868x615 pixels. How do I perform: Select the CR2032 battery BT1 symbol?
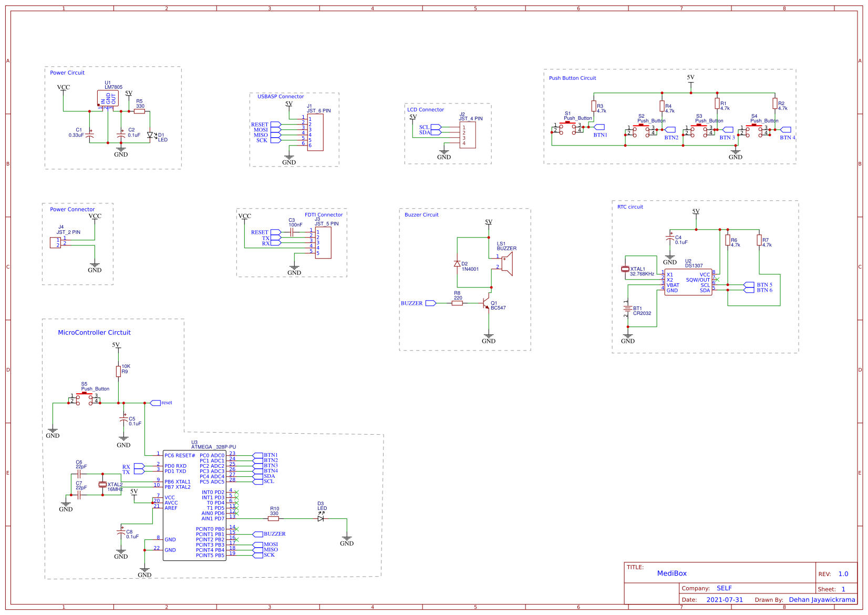627,309
